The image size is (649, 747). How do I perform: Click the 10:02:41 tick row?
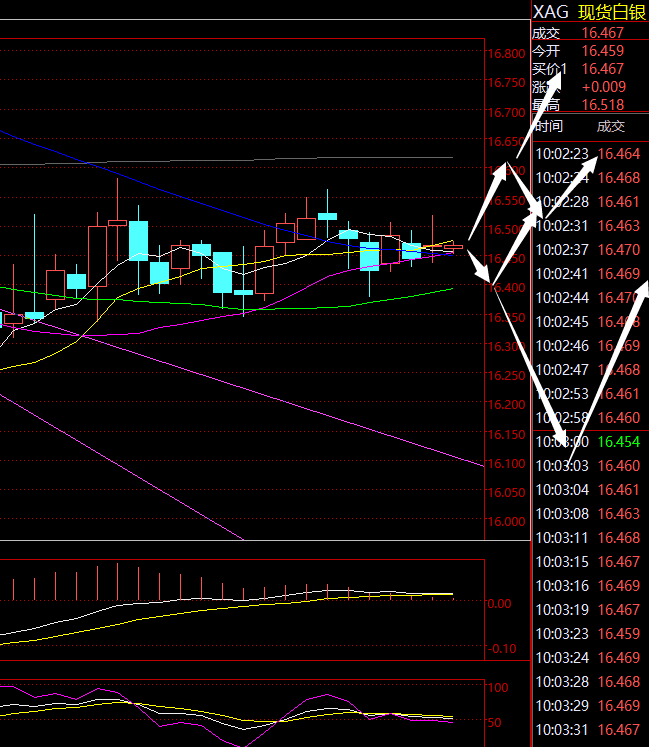point(590,274)
